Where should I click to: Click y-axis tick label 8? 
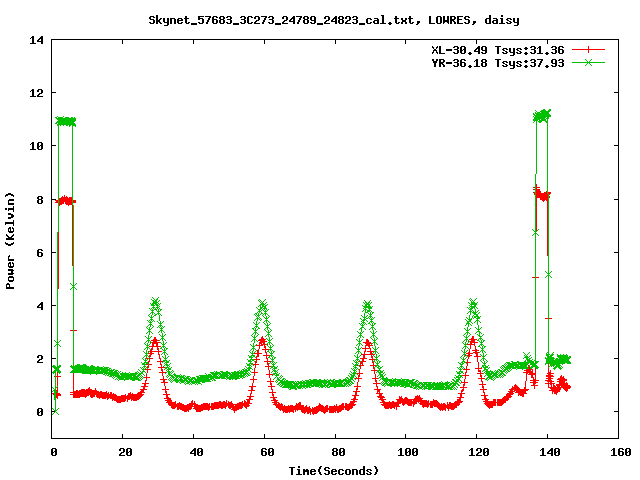(x=40, y=200)
